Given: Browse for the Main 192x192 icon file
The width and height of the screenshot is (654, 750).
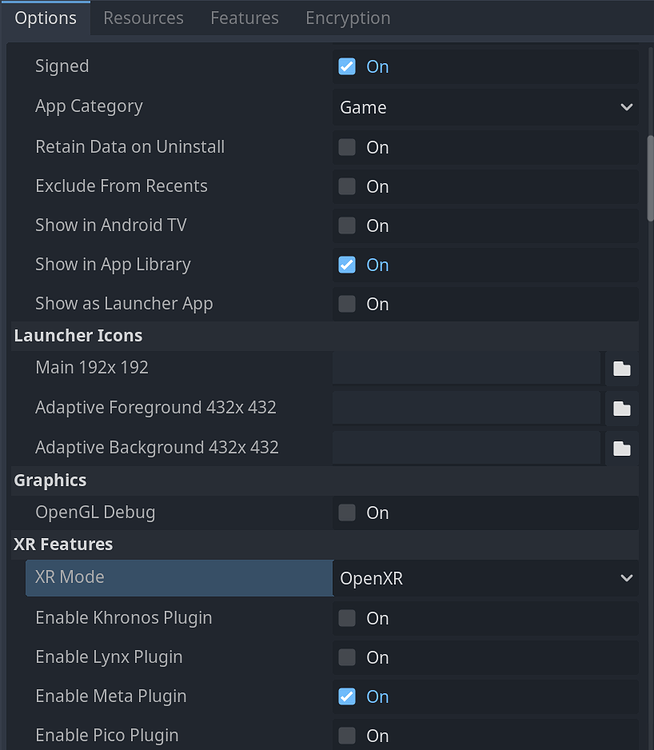Looking at the screenshot, I should 621,368.
